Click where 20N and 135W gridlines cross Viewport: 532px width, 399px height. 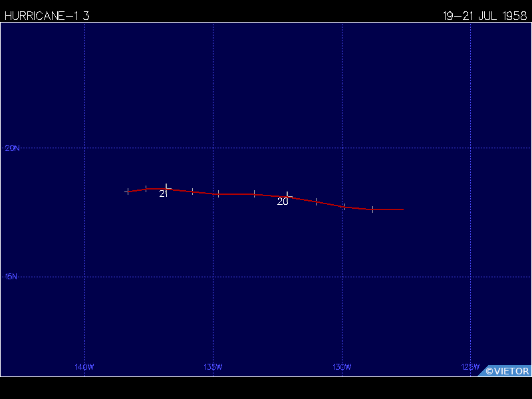(213, 148)
